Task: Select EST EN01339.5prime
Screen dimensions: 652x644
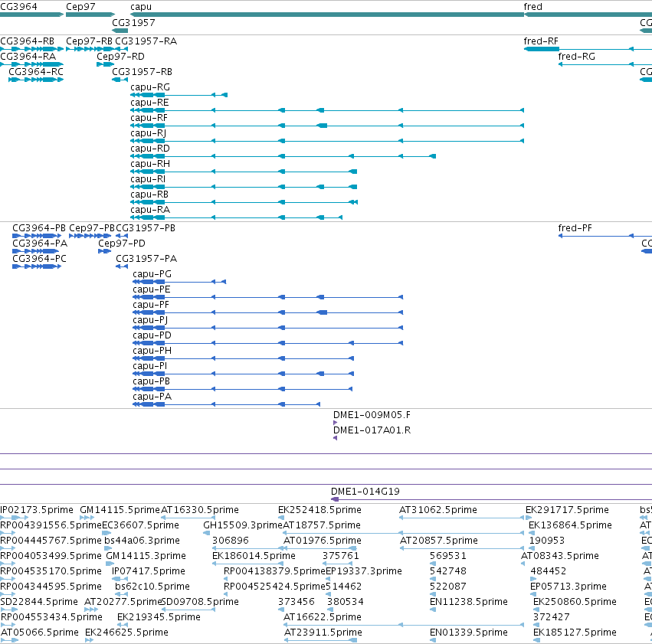Action: [x=469, y=633]
